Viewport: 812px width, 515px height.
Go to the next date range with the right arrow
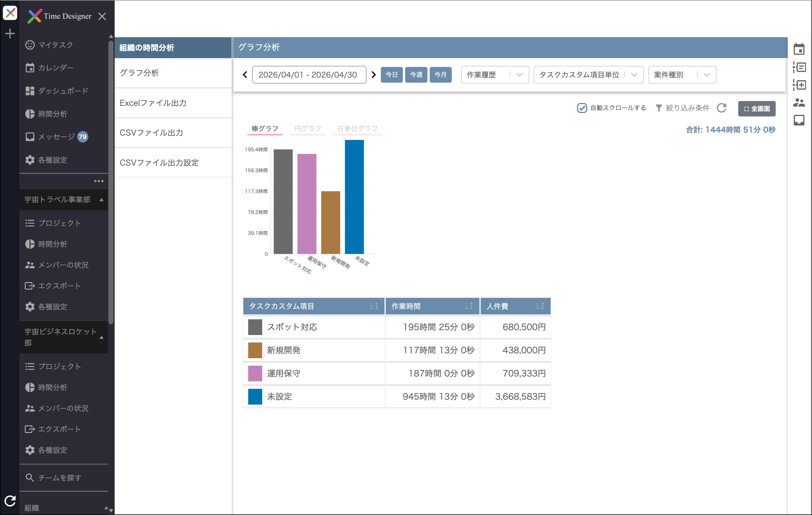coord(373,75)
